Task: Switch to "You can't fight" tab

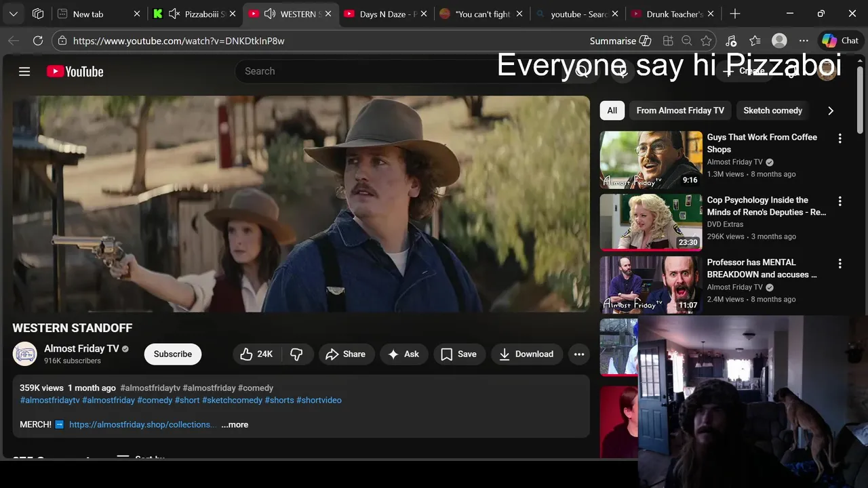Action: [483, 14]
